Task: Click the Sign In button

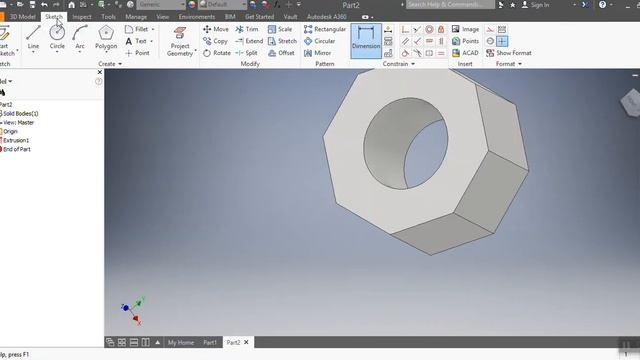Action: pyautogui.click(x=536, y=5)
